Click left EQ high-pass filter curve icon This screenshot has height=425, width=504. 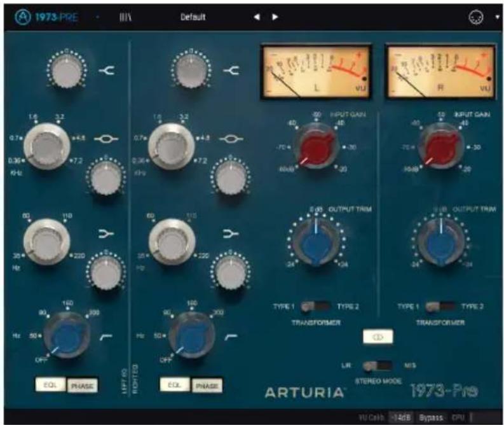click(x=106, y=337)
